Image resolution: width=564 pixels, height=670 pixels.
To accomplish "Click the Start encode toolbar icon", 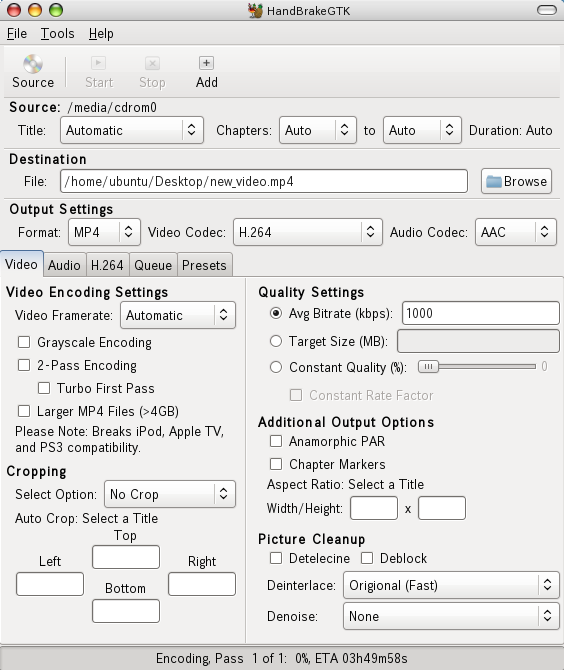I will pyautogui.click(x=99, y=63).
